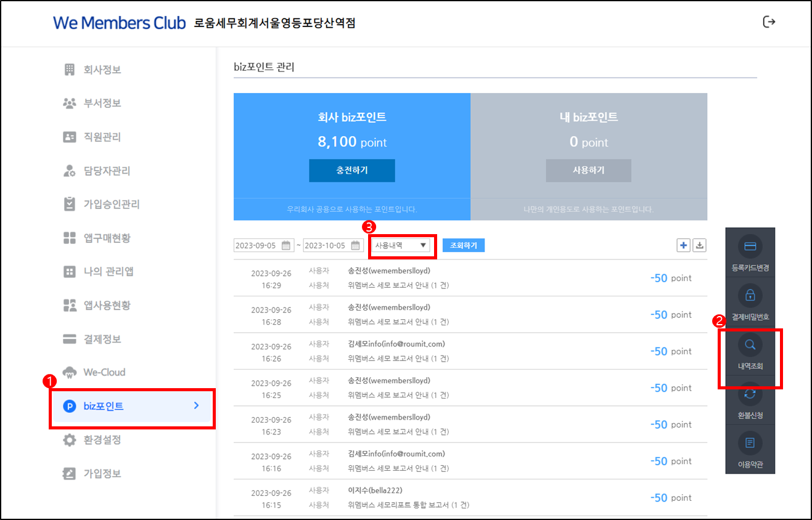Click the 사용하기 button under 내 biz포인트
The image size is (812, 520).
pyautogui.click(x=588, y=171)
